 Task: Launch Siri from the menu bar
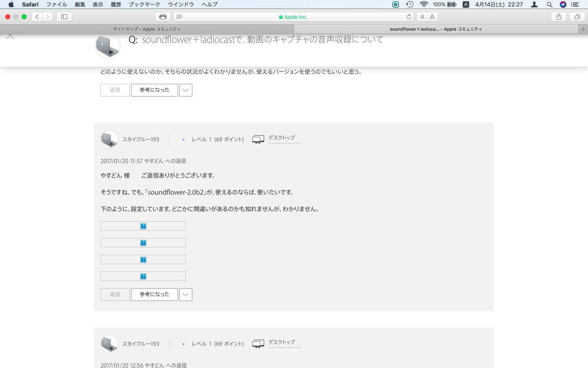click(x=563, y=4)
